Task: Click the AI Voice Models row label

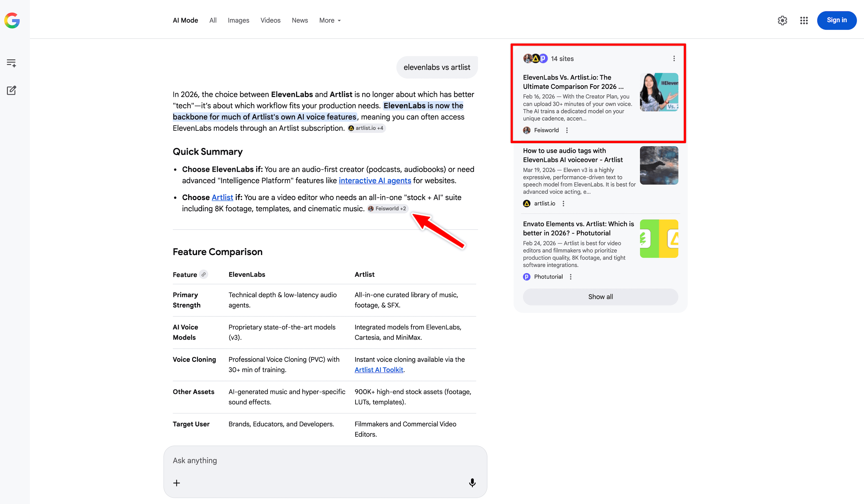Action: [x=185, y=332]
